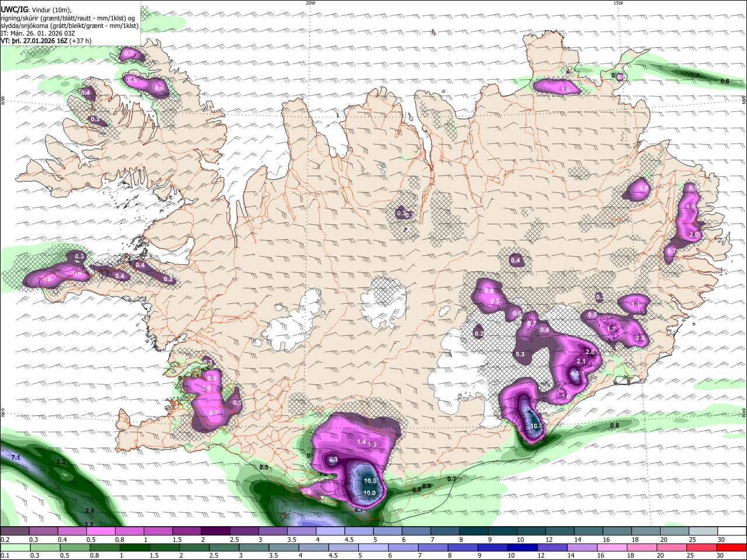Click the 'rigning/skúrir' legend description line
This screenshot has width=747, height=560.
(67, 17)
